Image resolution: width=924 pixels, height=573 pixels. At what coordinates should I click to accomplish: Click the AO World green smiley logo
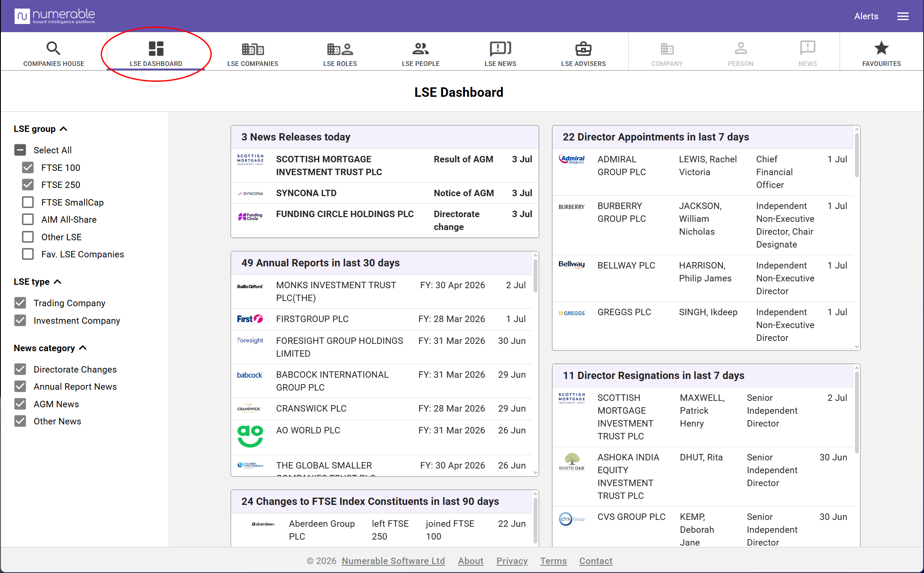pyautogui.click(x=250, y=436)
